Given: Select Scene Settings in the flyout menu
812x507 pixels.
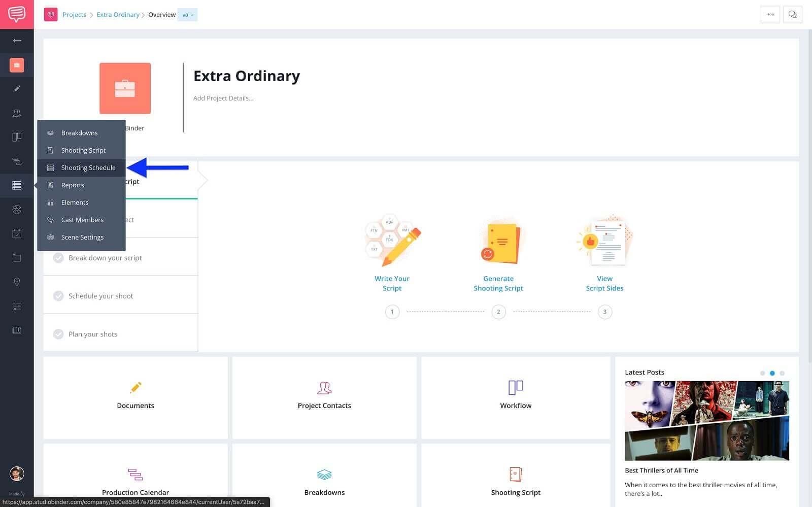Looking at the screenshot, I should pyautogui.click(x=81, y=237).
